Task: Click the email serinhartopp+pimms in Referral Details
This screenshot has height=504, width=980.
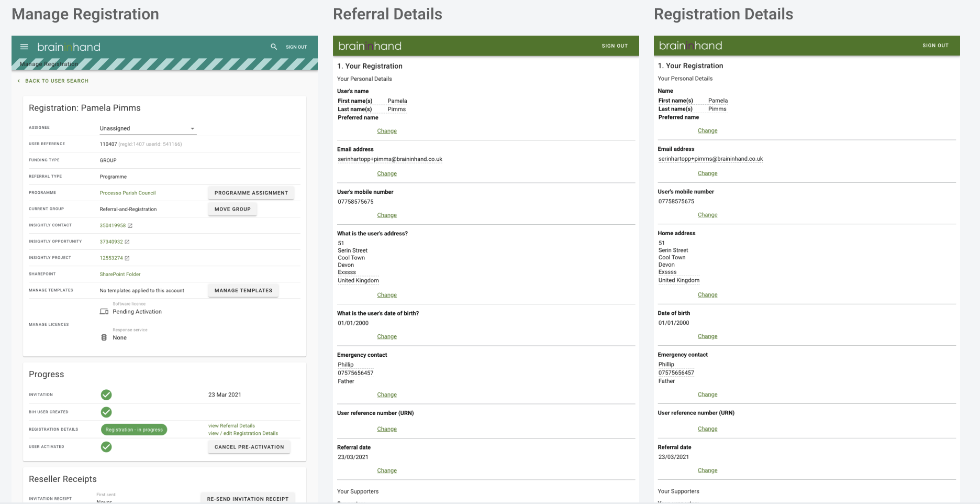Action: [x=390, y=159]
